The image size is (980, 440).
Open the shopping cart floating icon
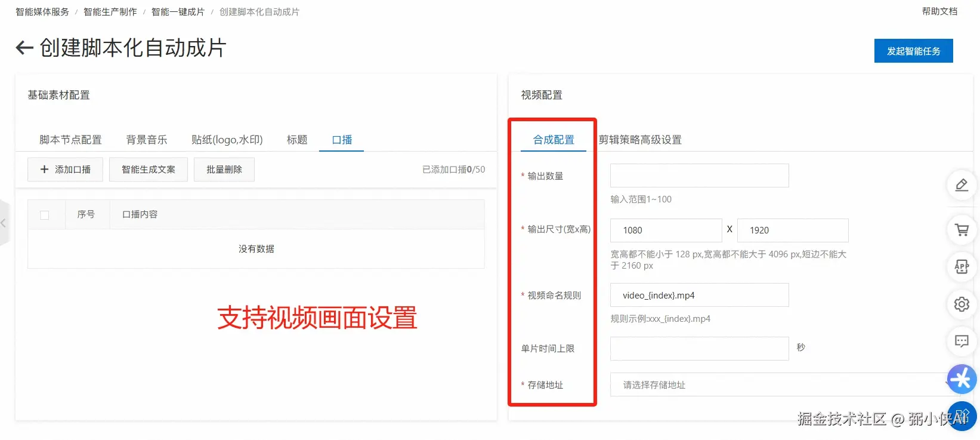coord(962,230)
